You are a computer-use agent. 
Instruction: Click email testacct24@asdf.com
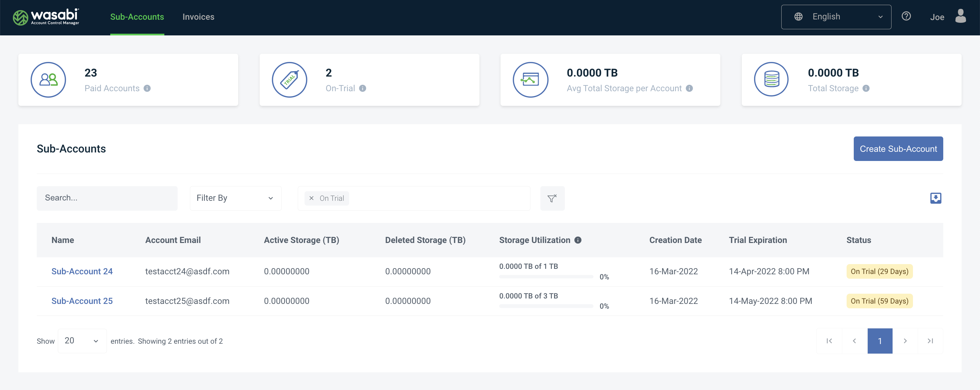pos(187,271)
